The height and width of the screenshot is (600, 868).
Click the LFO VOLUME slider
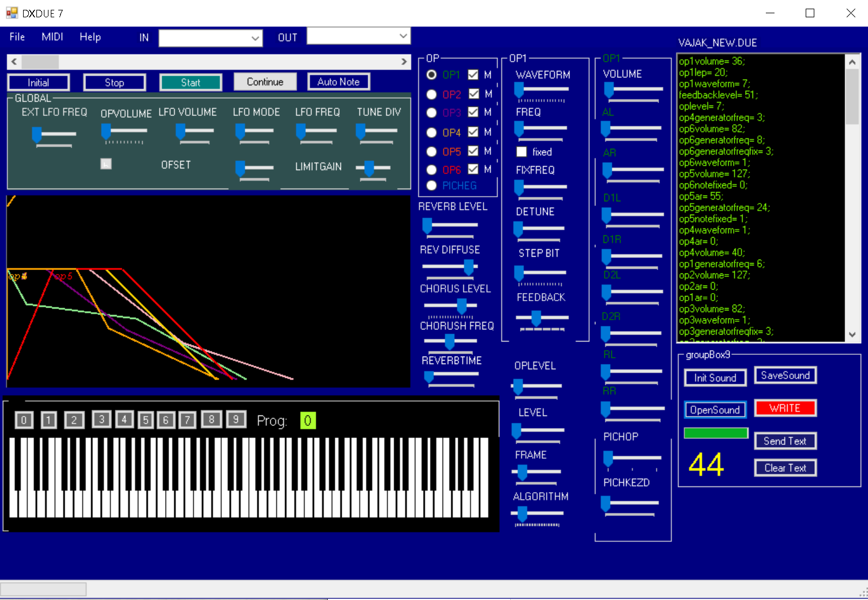click(x=195, y=133)
